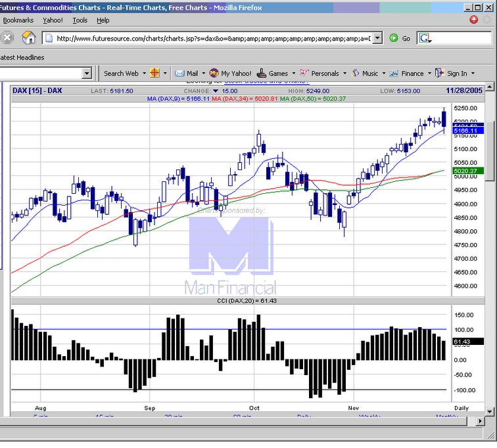The image size is (497, 448).
Task: Click the Yahoo toolbar orange target icon
Action: (154, 73)
